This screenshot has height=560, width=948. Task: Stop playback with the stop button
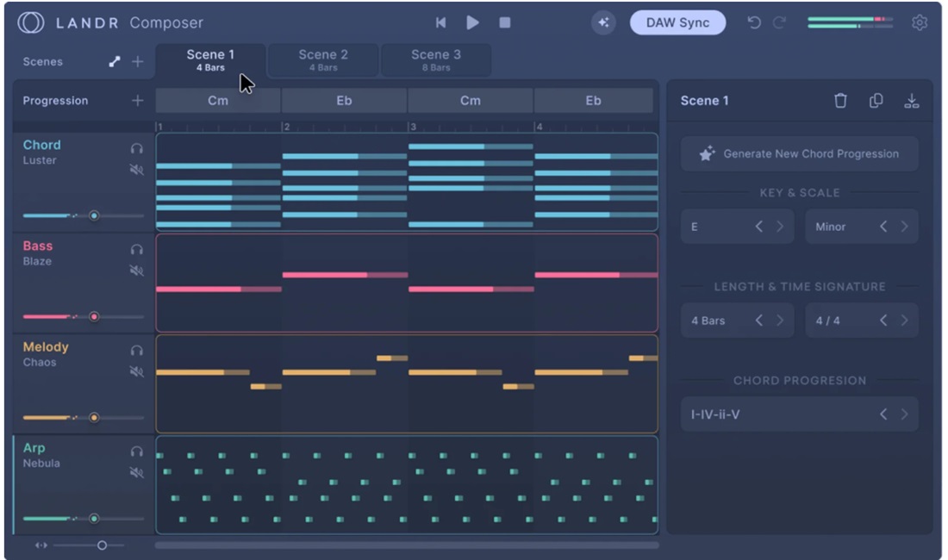[505, 22]
